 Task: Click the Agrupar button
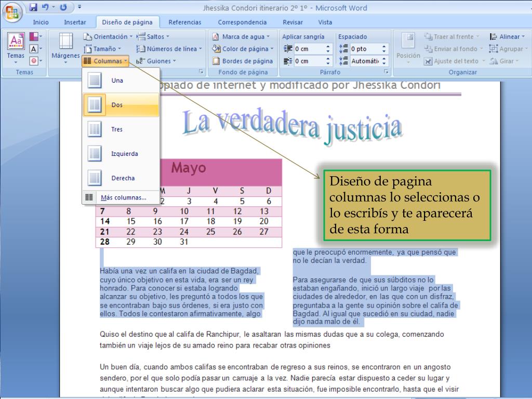(508, 49)
